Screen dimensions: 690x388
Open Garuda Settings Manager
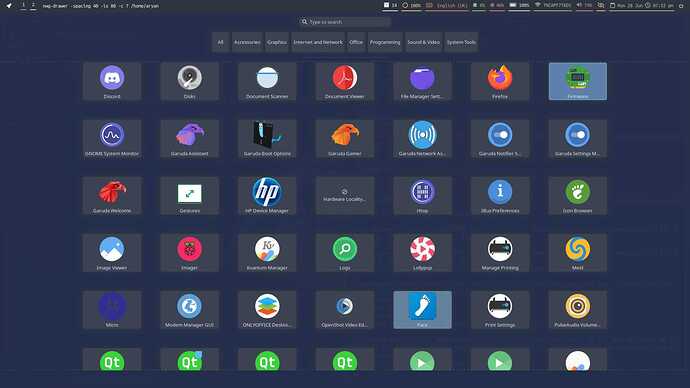pyautogui.click(x=577, y=139)
